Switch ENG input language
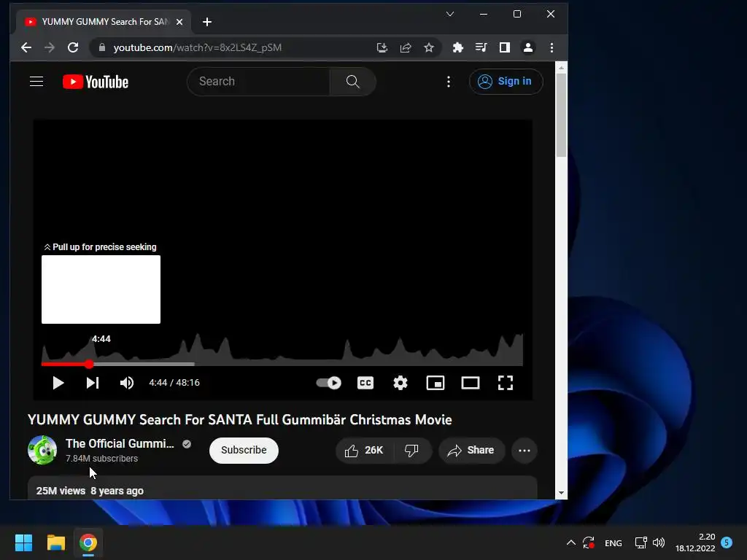The height and width of the screenshot is (560, 747). (x=613, y=542)
